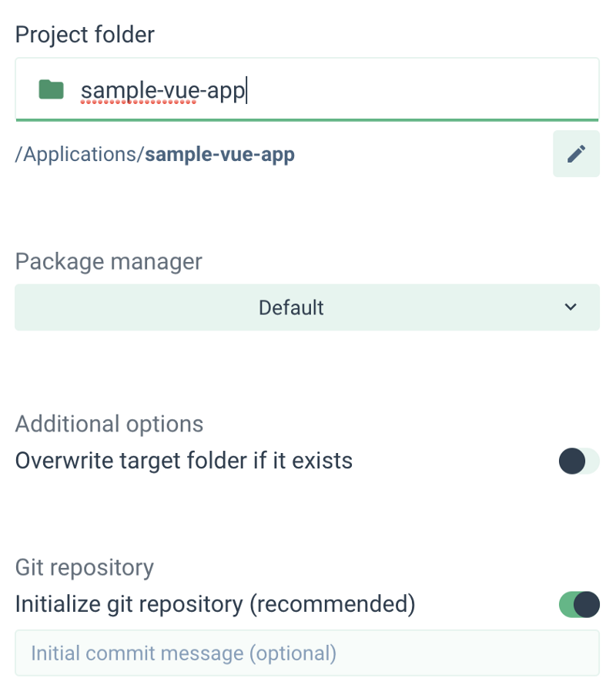Focus the Initial commit message field

pyautogui.click(x=306, y=653)
